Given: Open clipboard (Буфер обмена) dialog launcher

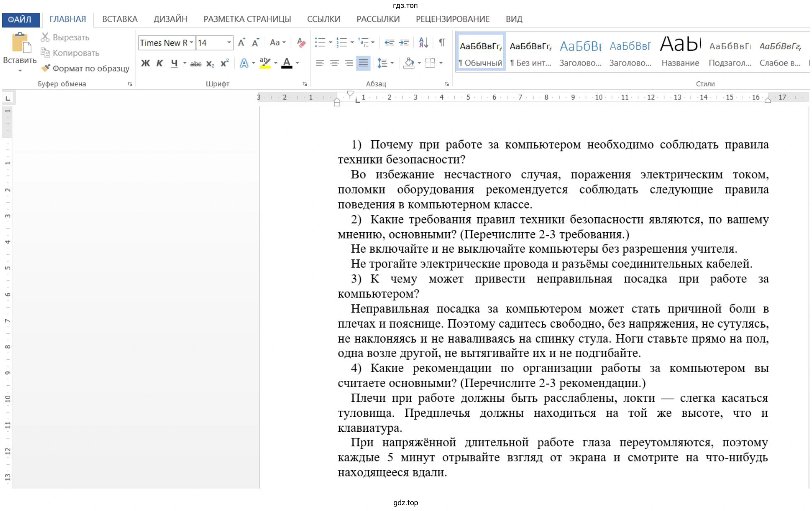Looking at the screenshot, I should click(x=130, y=84).
